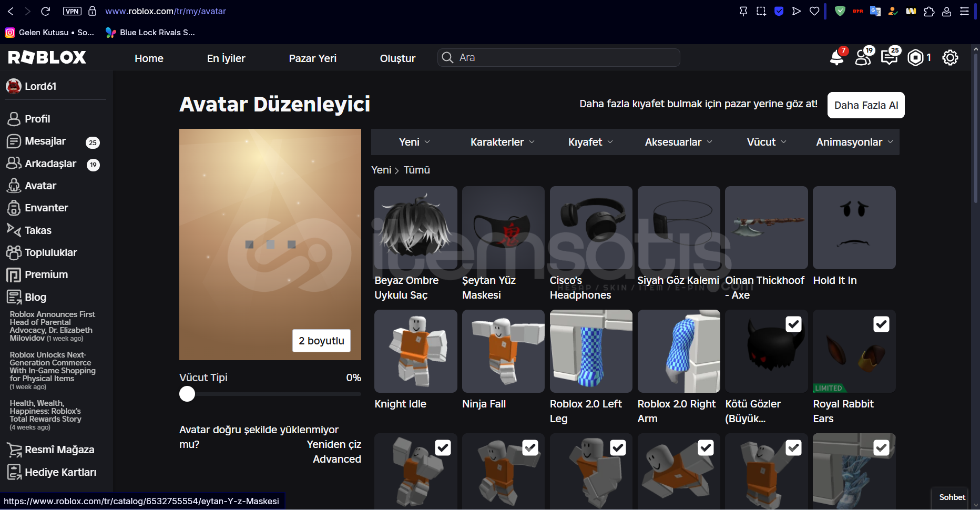Uncheck the Kötü Gözler item checkbox
Viewport: 980px width, 510px height.
[793, 324]
